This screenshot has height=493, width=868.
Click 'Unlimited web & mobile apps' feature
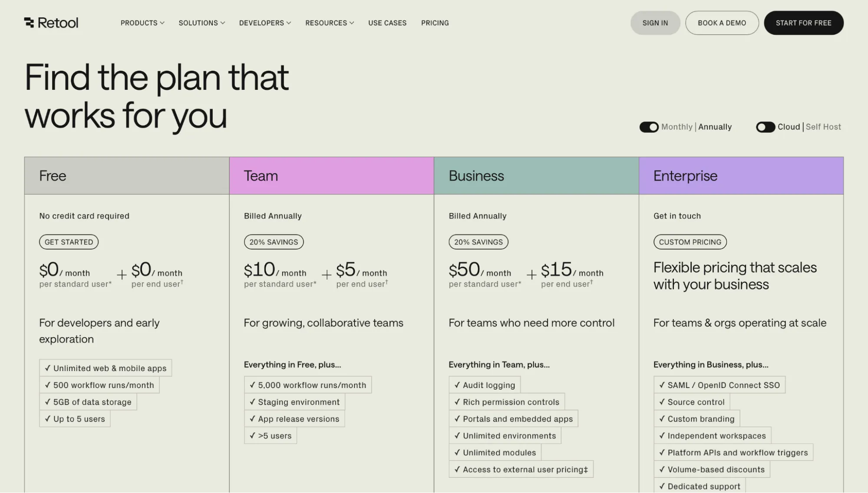tap(106, 368)
